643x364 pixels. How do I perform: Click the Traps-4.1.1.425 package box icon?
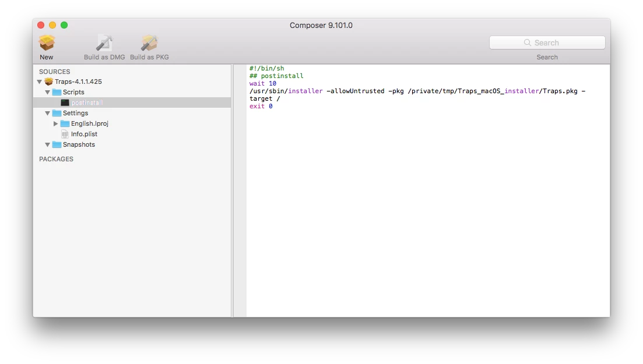(49, 82)
